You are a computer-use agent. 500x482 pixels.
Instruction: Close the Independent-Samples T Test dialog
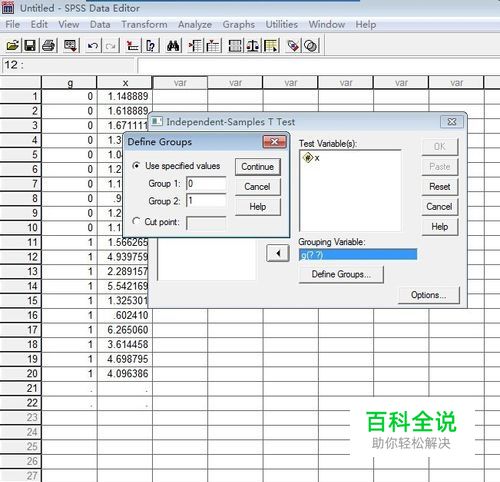tap(452, 122)
